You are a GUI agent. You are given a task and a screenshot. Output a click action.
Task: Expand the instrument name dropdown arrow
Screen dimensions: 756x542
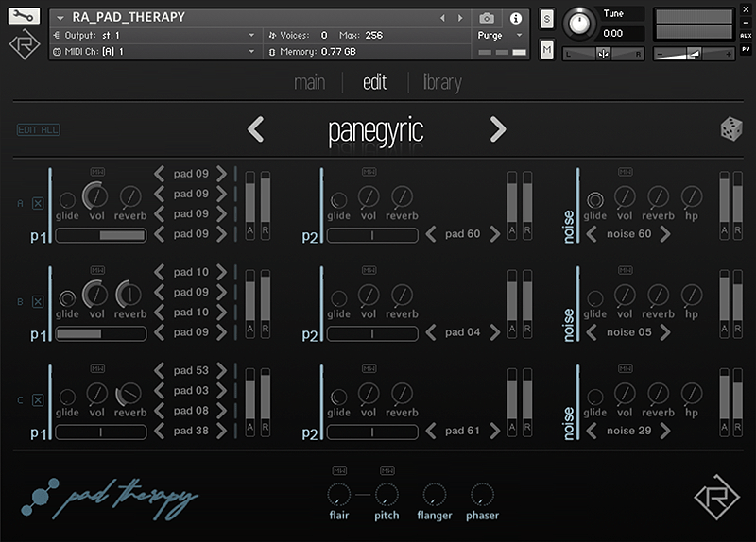[60, 18]
